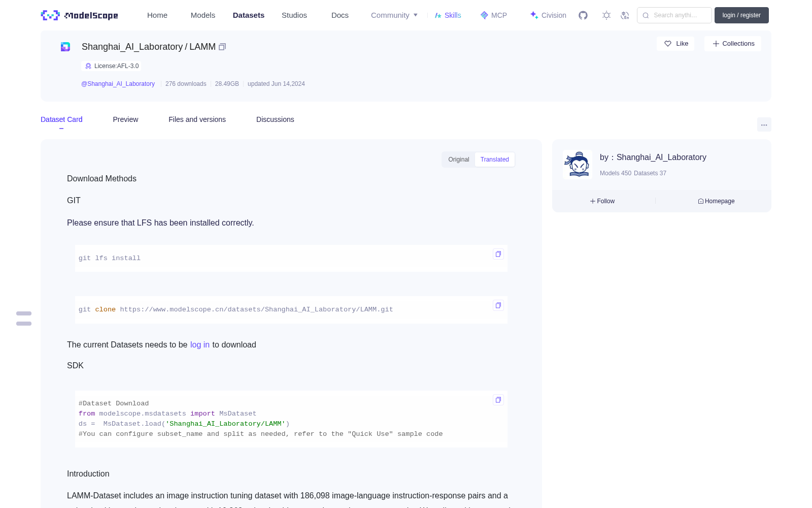Screen dimensions: 812x508
Task: Click the updated Jun 14,2024 text
Action: point(276,84)
